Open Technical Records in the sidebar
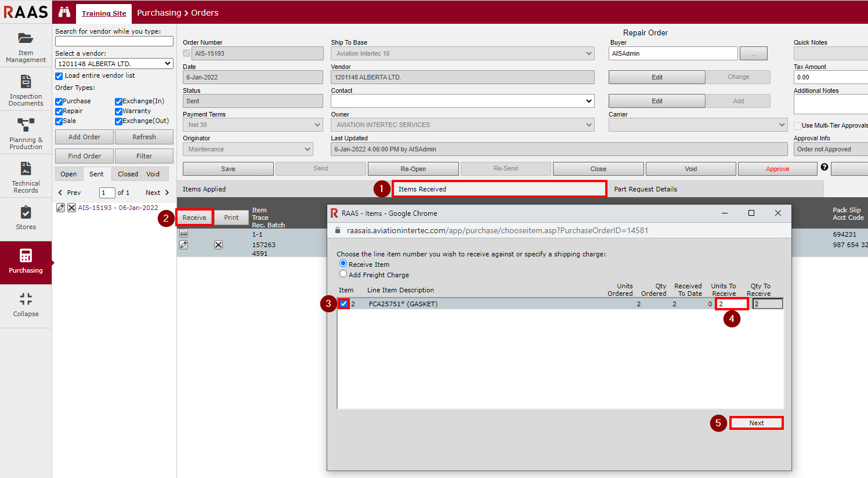The width and height of the screenshot is (868, 478). [26, 177]
